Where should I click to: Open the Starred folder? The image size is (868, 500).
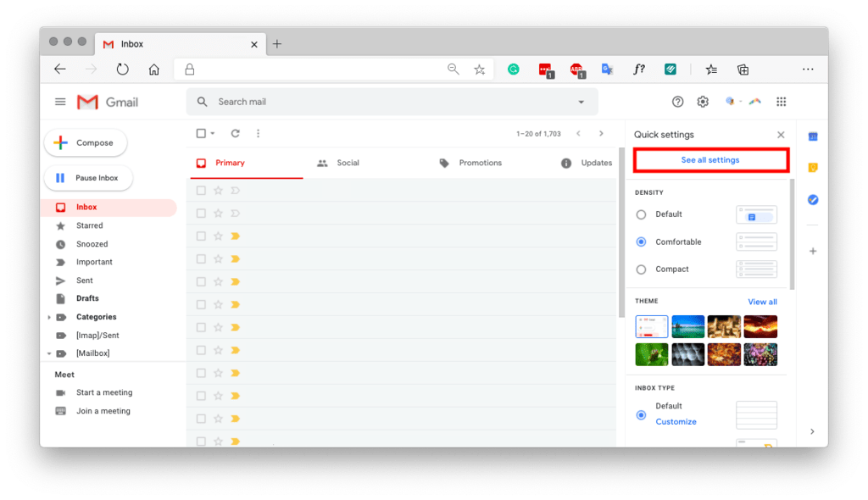(x=90, y=225)
